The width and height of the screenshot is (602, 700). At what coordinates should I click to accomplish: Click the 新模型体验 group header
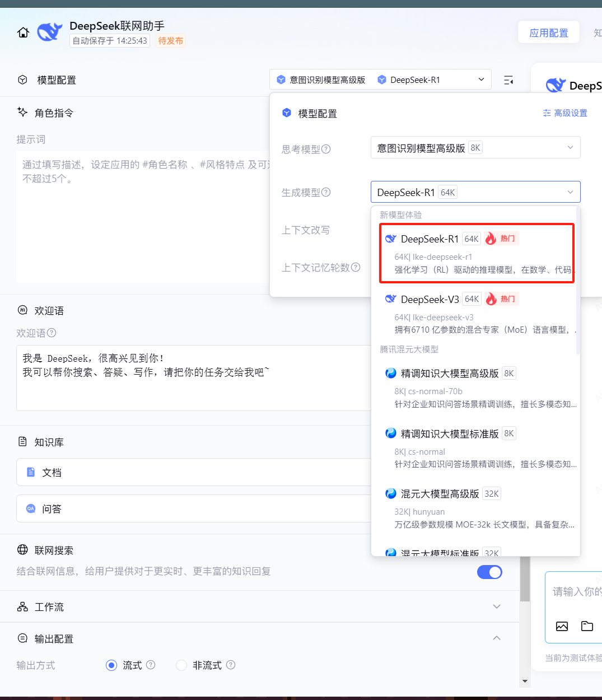click(401, 215)
